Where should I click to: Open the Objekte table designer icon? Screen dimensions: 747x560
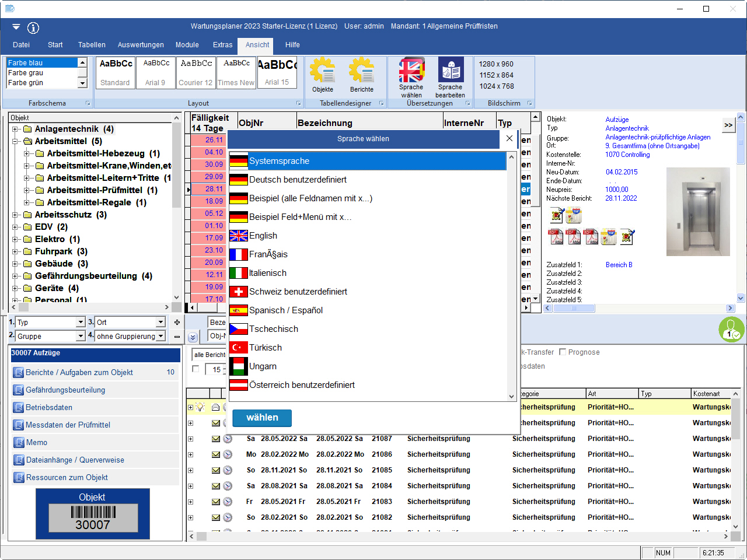click(x=322, y=71)
